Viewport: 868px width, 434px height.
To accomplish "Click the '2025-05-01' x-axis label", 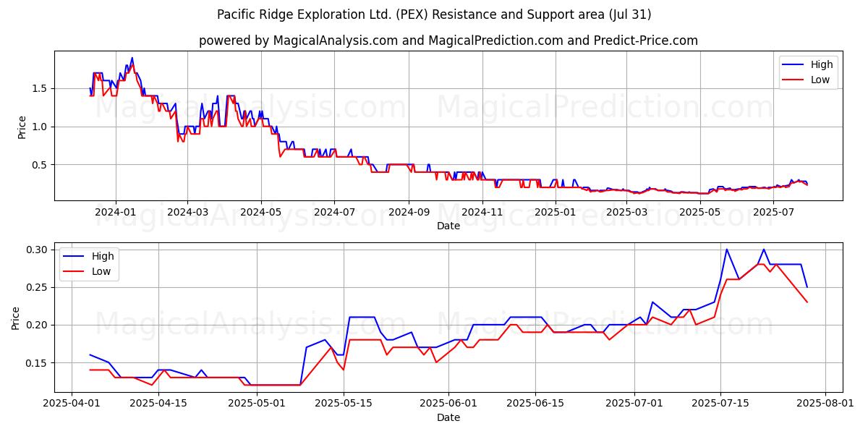I will tap(257, 403).
